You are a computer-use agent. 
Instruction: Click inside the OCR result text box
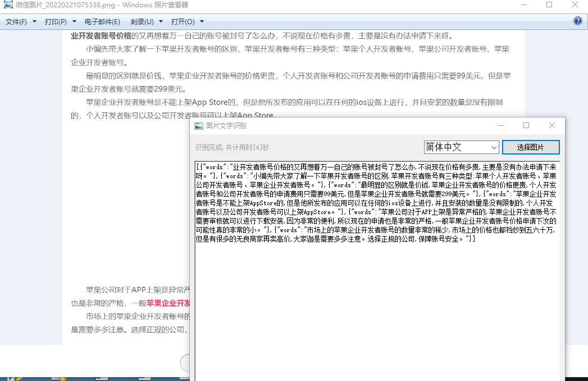point(377,271)
